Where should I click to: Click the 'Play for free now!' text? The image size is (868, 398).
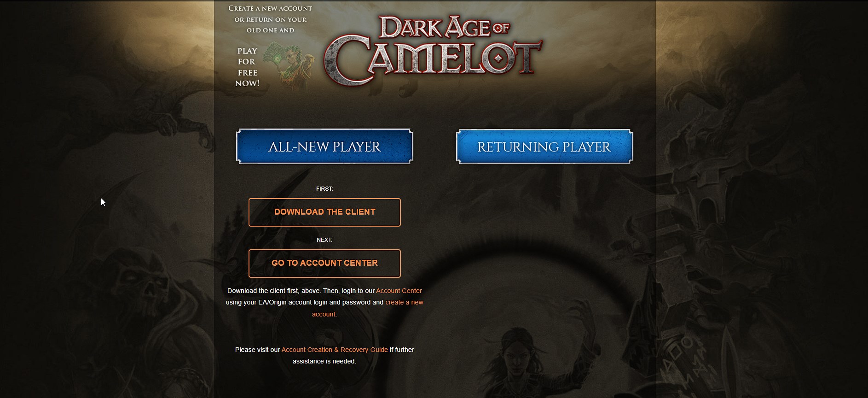(x=247, y=67)
